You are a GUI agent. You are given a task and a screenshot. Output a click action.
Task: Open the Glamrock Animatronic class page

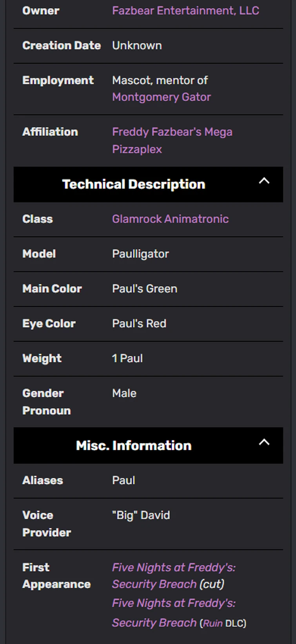[170, 219]
